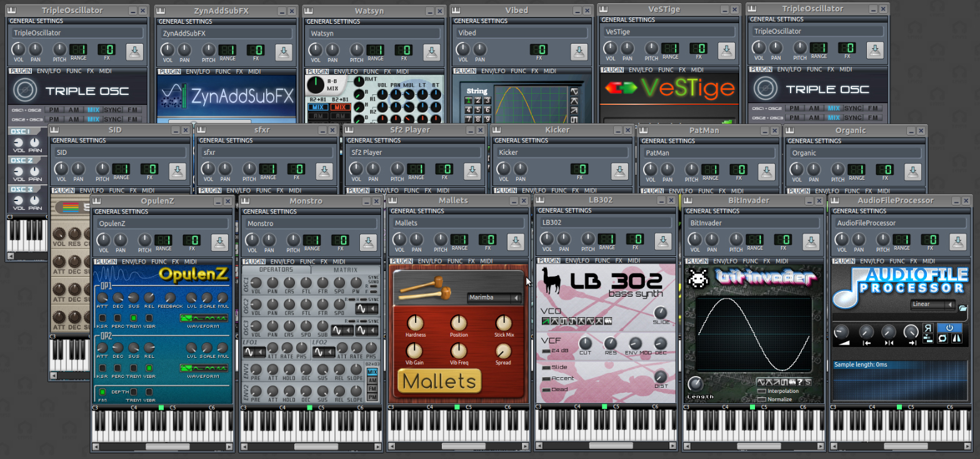
Task: Click A2→A1 MIX button in Watsyn
Action: 318,107
